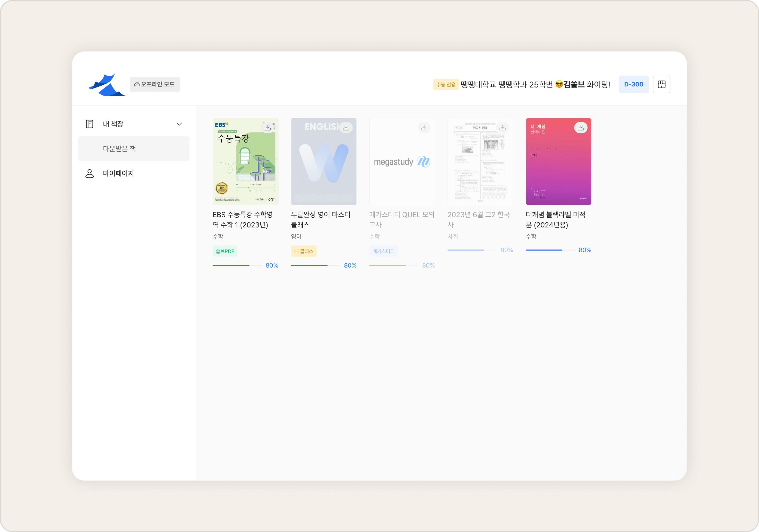Click the blue app logo
Viewport: 759px width, 532px height.
[x=106, y=85]
